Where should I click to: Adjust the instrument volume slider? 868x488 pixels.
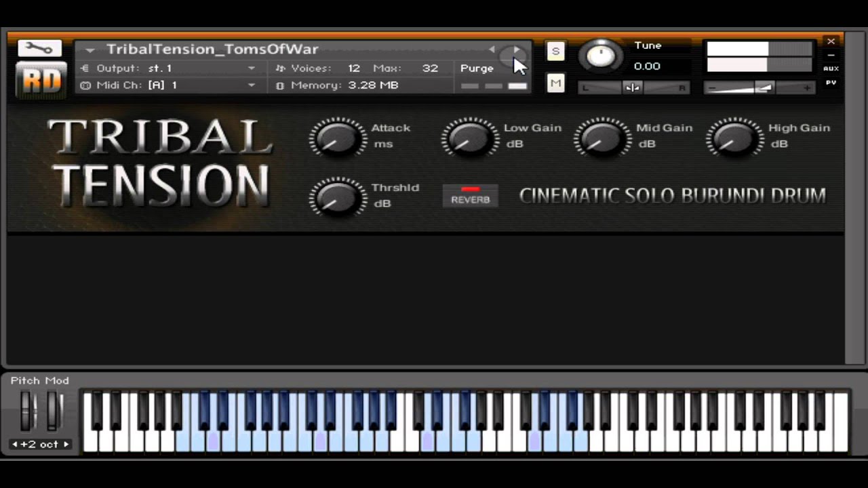point(759,87)
